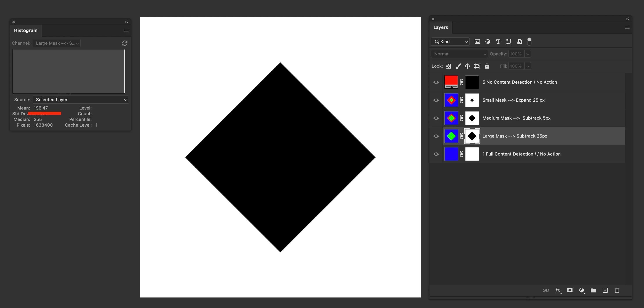
Task: Click the lock all padlock icon
Action: (487, 66)
